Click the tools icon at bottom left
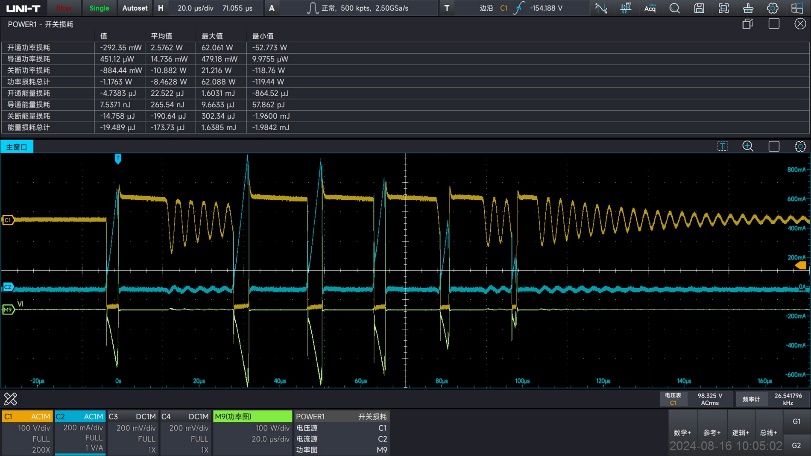 [x=11, y=398]
